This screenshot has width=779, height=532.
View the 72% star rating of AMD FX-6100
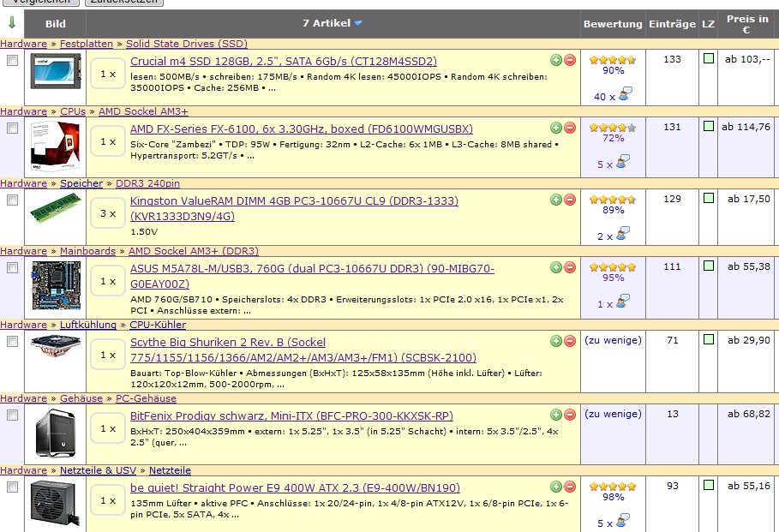tap(613, 128)
